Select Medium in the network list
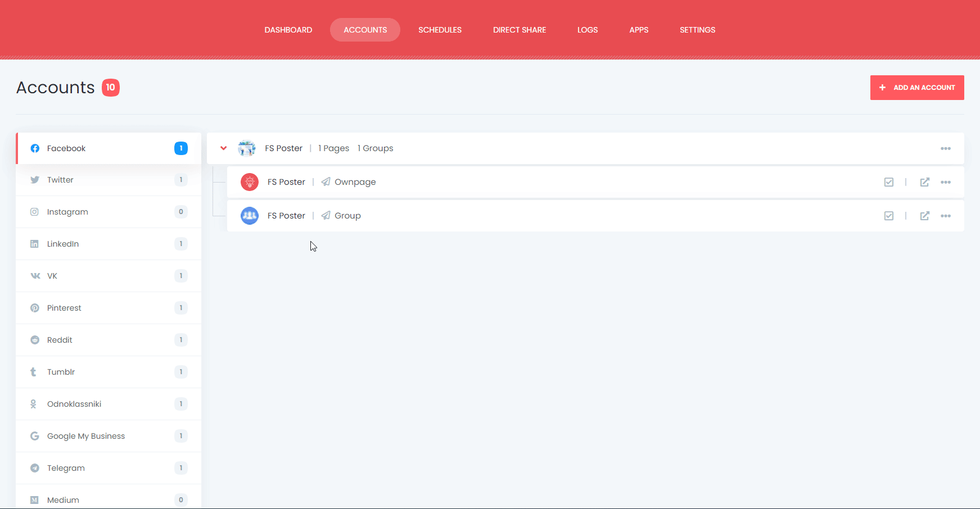 point(109,497)
